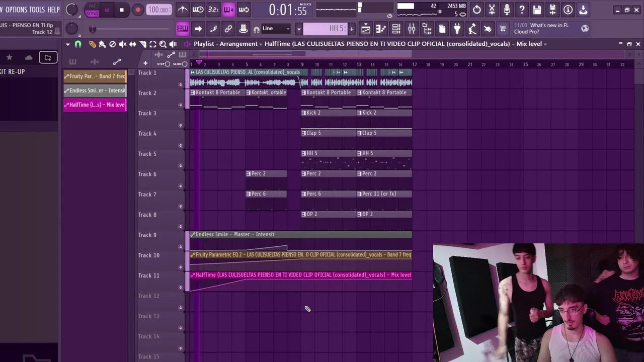Image resolution: width=644 pixels, height=362 pixels.
Task: Open the TOOLS menu
Action: click(x=37, y=10)
